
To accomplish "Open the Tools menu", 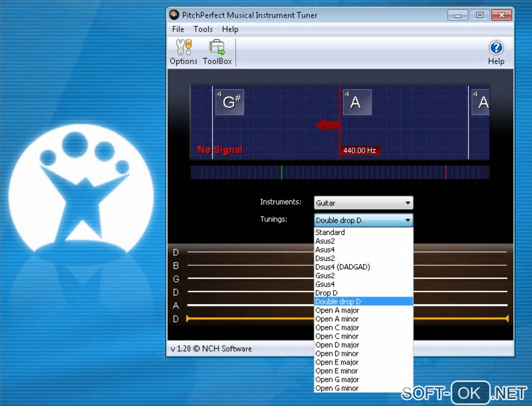I will (x=203, y=29).
